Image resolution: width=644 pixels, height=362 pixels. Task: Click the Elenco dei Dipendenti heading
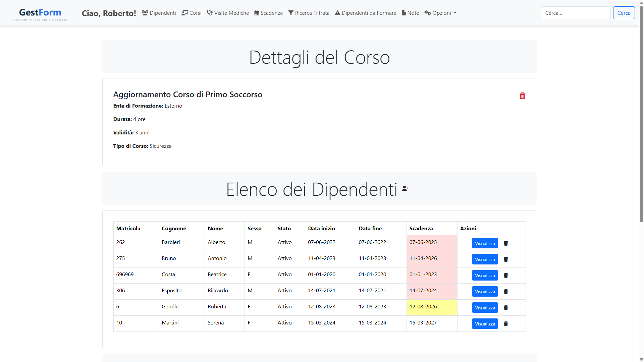pyautogui.click(x=312, y=189)
